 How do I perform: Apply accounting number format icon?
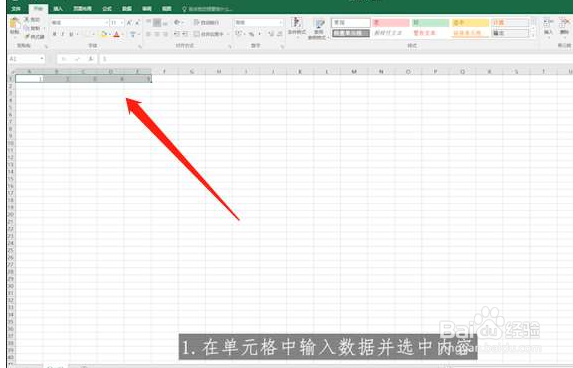(239, 34)
